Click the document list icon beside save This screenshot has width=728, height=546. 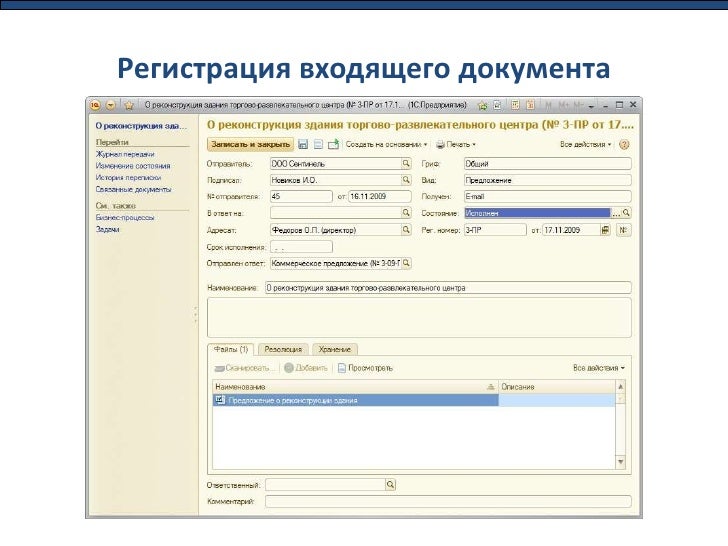coord(318,144)
